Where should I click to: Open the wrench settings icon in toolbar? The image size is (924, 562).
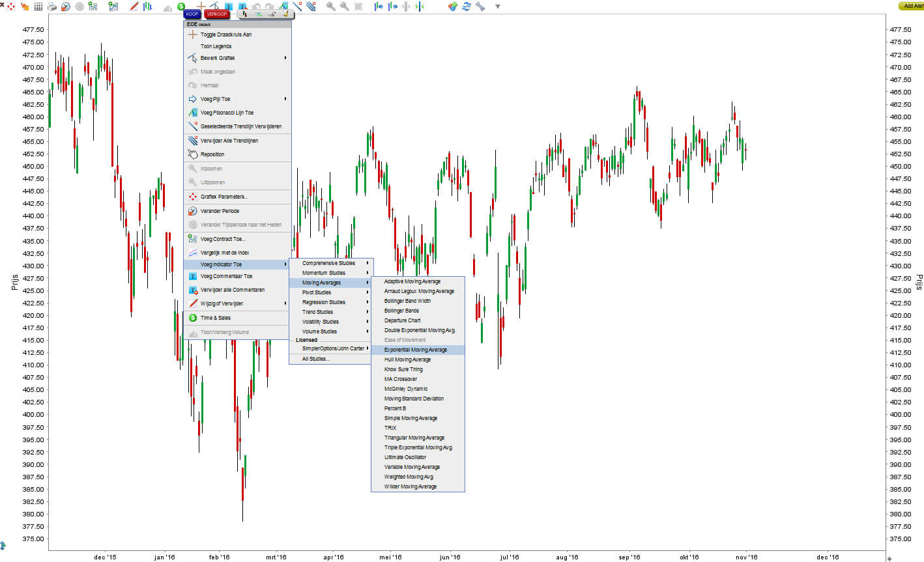click(480, 7)
